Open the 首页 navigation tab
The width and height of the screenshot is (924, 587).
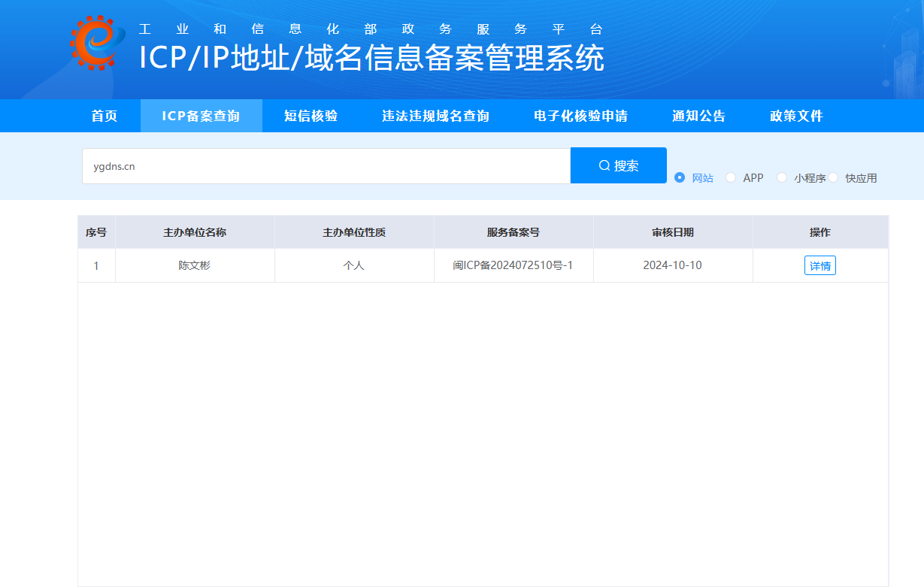(x=105, y=116)
